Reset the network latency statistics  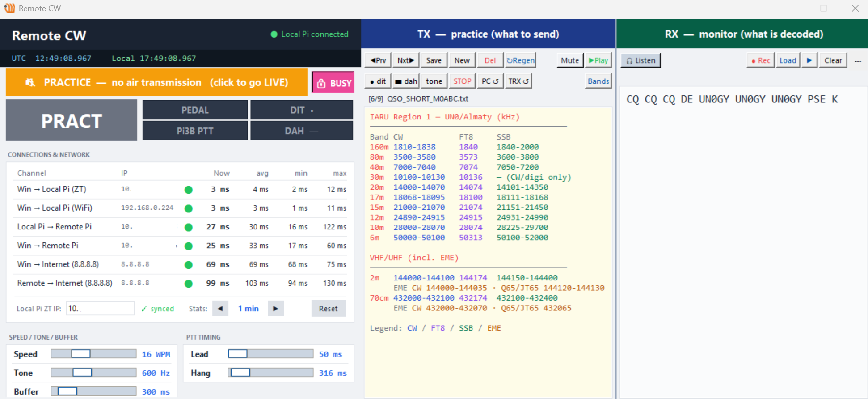329,309
